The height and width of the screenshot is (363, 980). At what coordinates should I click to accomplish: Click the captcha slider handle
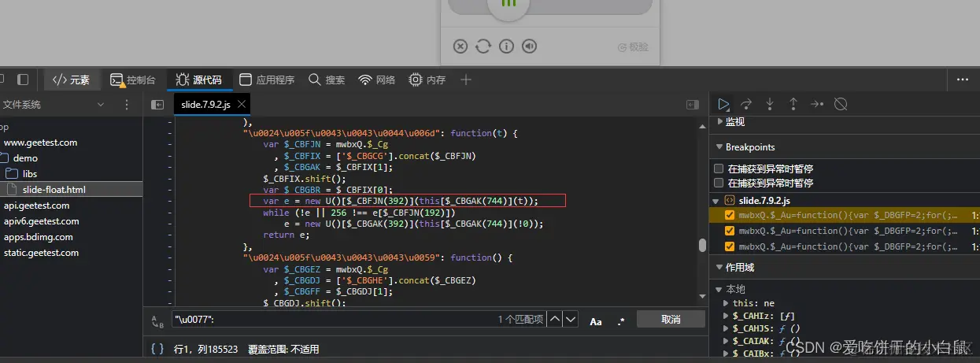pos(508,4)
